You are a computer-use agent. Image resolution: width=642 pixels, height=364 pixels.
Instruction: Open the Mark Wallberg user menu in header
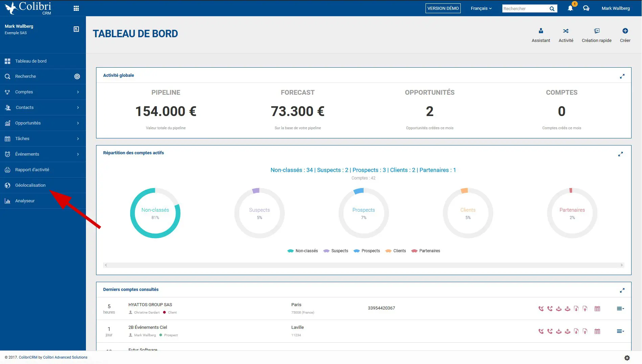pyautogui.click(x=616, y=8)
